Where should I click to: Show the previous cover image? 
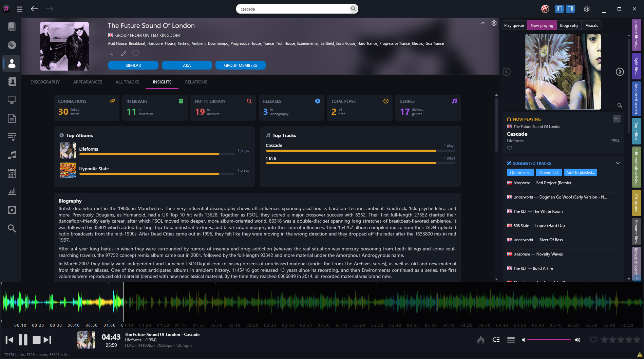(507, 72)
